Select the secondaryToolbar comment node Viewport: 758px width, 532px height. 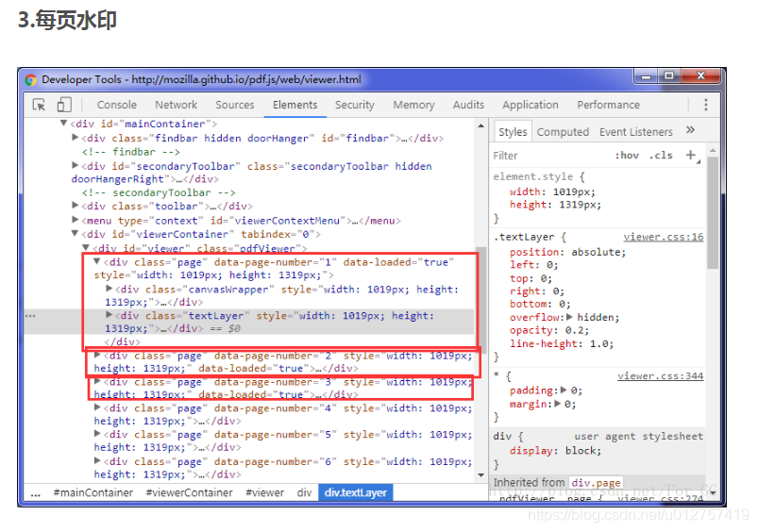coord(159,192)
